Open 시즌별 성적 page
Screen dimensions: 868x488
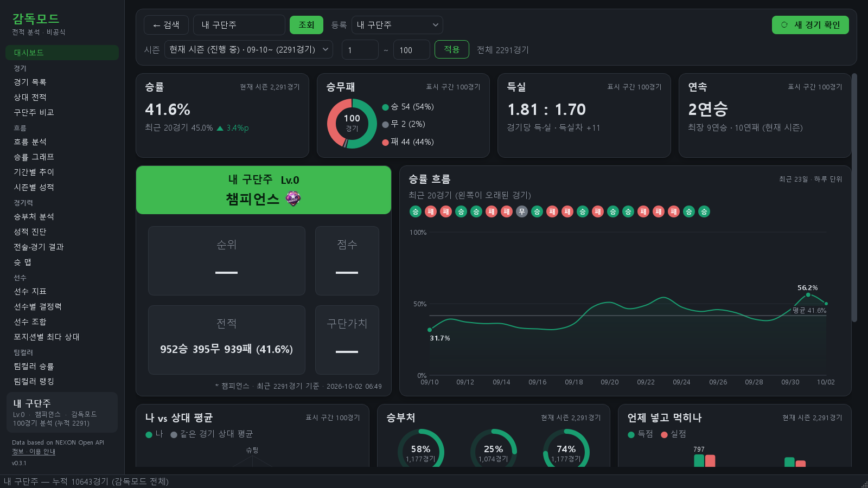62,187
